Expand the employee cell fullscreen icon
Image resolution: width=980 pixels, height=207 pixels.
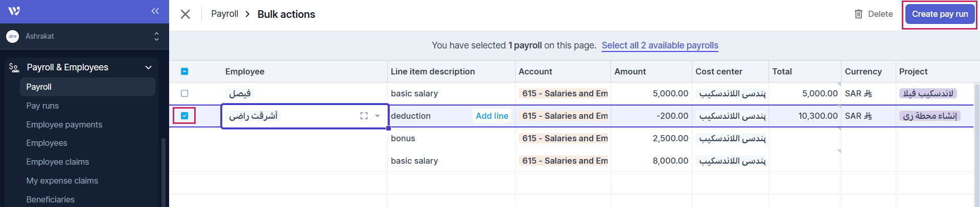(x=364, y=116)
